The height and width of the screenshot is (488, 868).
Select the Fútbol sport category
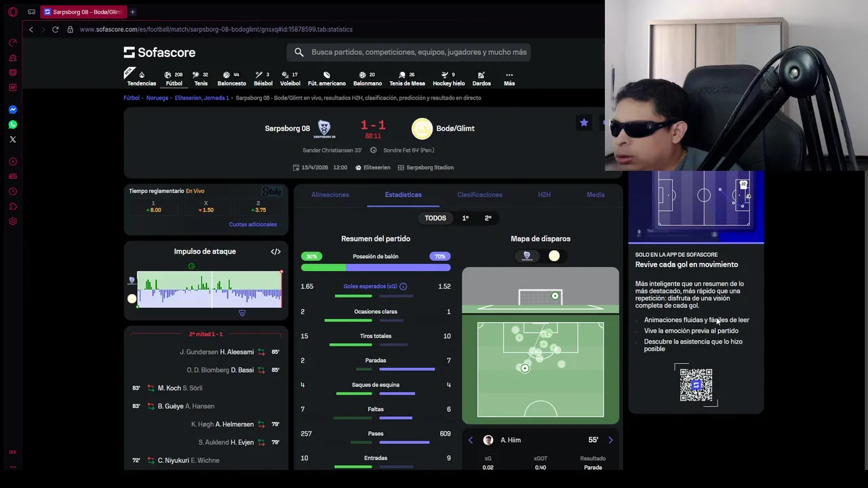(x=174, y=79)
